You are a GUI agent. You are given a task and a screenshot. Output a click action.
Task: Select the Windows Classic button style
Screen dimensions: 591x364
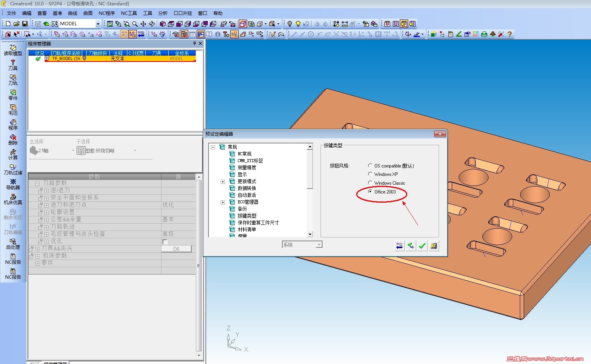tap(370, 183)
